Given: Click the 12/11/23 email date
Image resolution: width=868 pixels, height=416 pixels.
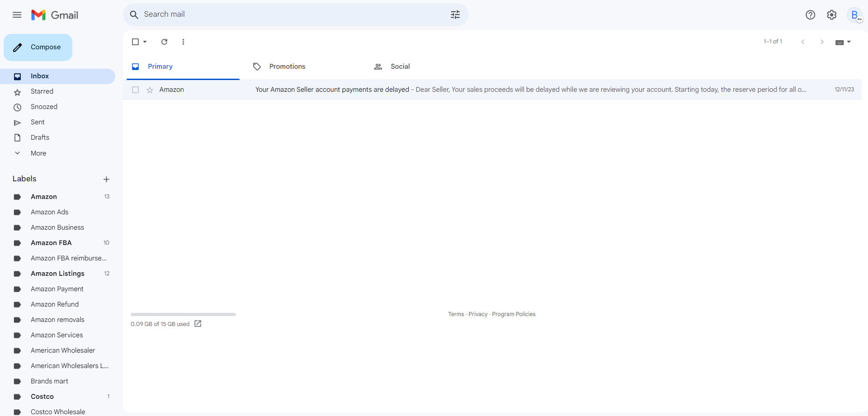Looking at the screenshot, I should [x=844, y=90].
